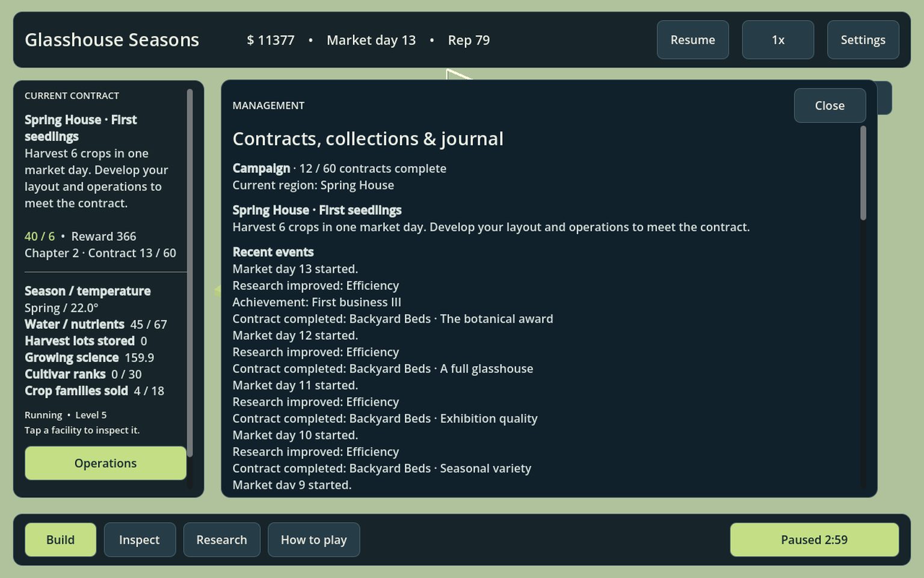The width and height of the screenshot is (924, 578).
Task: Select the Build mode
Action: coord(60,539)
